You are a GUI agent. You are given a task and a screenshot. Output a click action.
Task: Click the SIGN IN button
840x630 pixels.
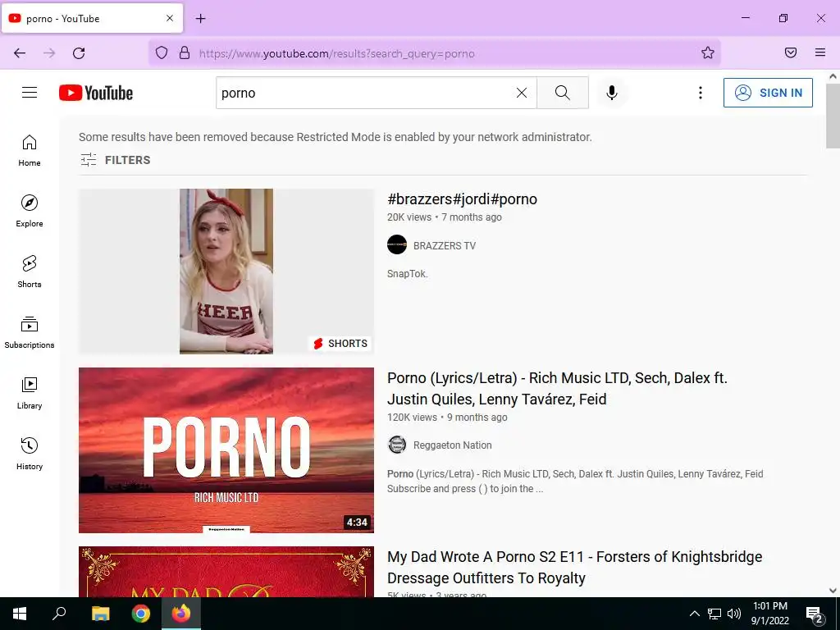click(768, 93)
